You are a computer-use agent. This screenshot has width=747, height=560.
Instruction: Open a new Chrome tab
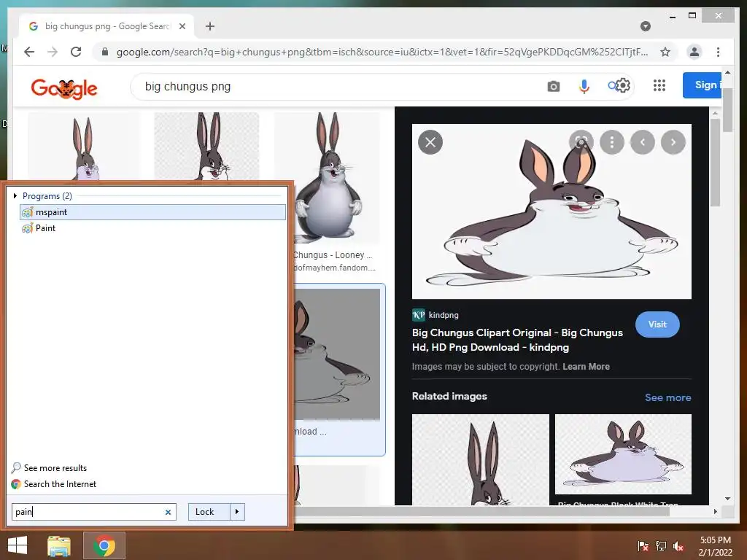[210, 26]
